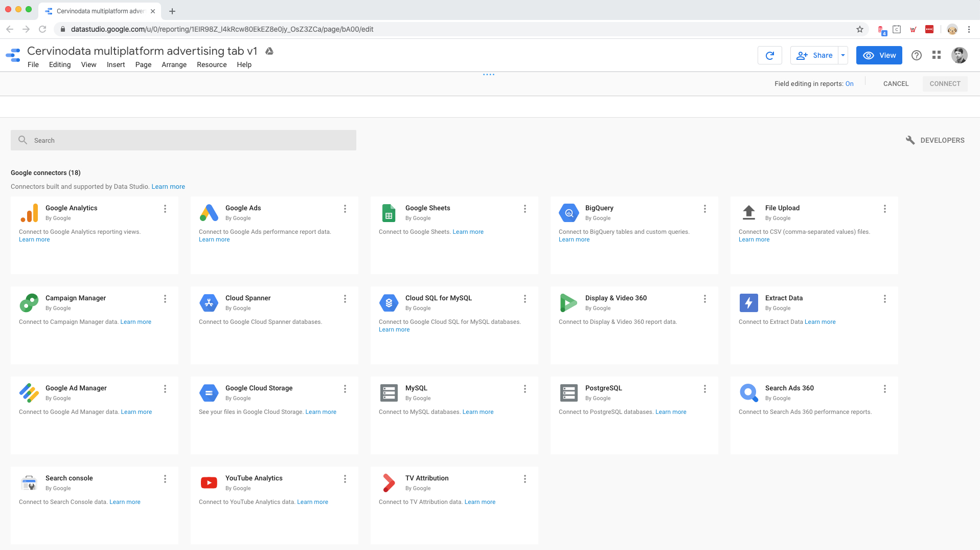Click the Google Drive icon beside the title
Viewport: 980px width, 550px height.
tap(269, 51)
